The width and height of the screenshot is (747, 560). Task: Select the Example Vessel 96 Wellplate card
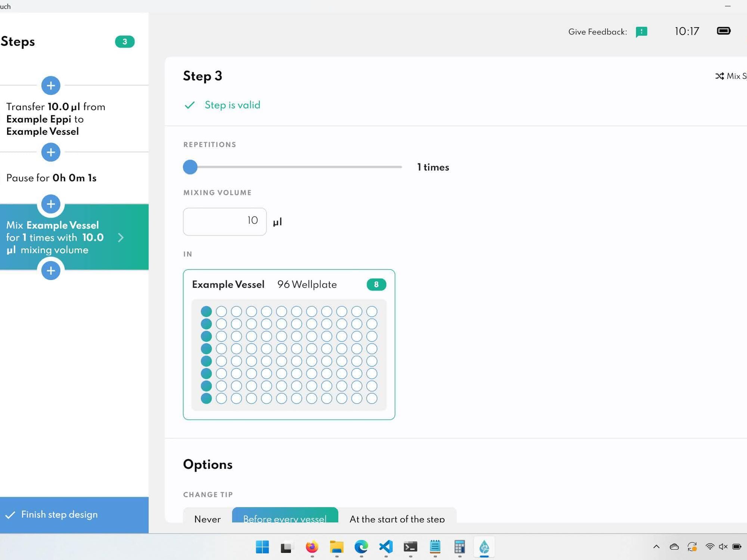[289, 345]
